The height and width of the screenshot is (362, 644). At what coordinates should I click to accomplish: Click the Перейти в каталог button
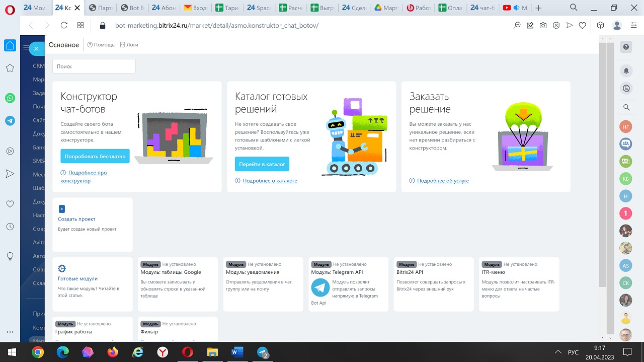(262, 164)
